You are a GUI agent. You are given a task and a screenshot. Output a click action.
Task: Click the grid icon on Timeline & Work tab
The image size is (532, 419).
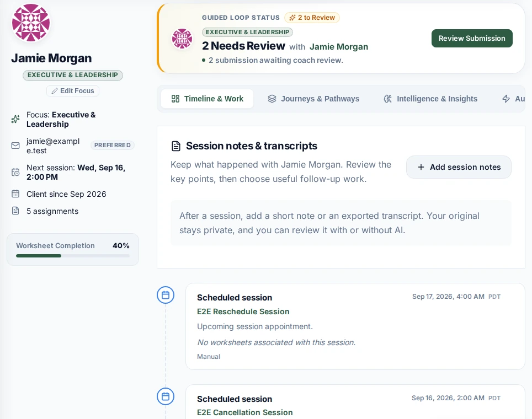(x=175, y=99)
